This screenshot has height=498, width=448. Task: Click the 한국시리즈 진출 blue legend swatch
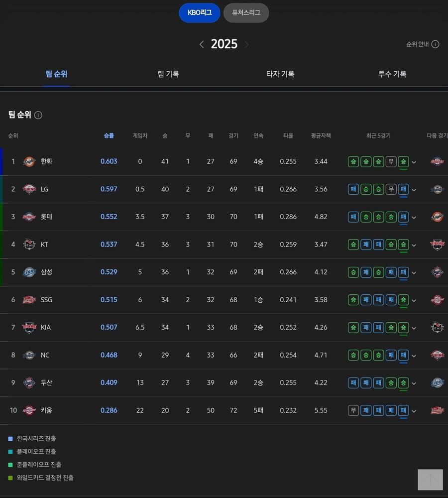point(10,439)
